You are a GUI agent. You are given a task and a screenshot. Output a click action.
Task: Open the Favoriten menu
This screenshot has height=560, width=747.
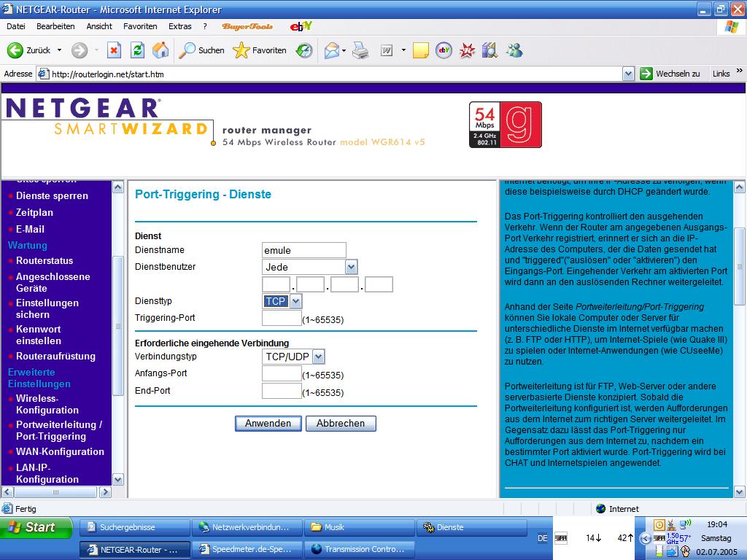(140, 26)
